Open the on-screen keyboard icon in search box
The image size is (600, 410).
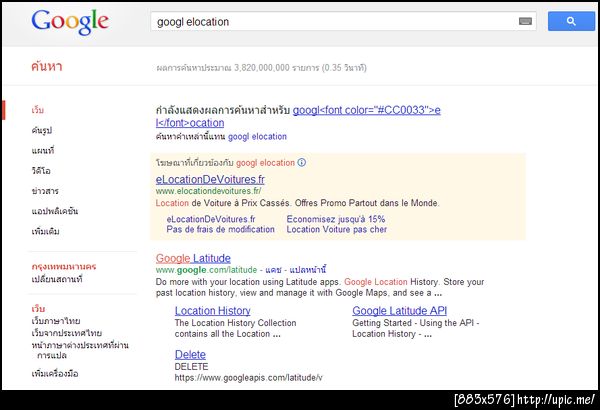tap(525, 21)
